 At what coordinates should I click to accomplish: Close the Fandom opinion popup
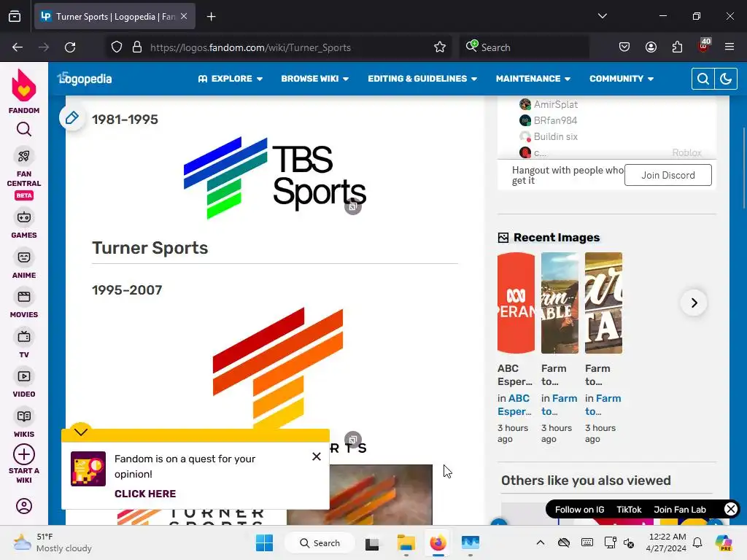click(x=317, y=456)
